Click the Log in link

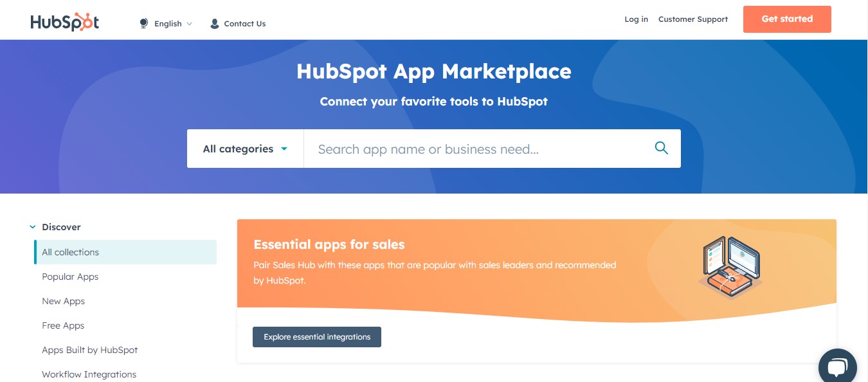637,19
